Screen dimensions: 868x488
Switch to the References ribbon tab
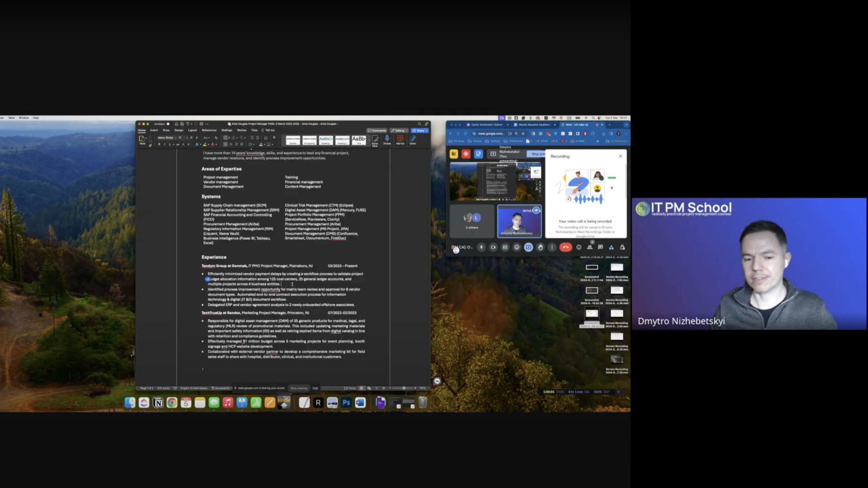pyautogui.click(x=209, y=130)
